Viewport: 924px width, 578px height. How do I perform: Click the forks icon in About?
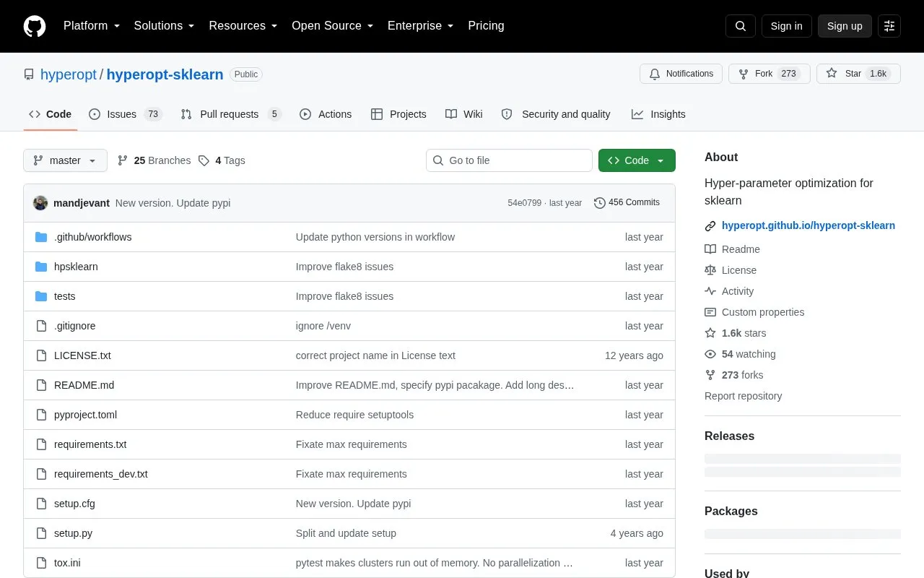pyautogui.click(x=710, y=375)
